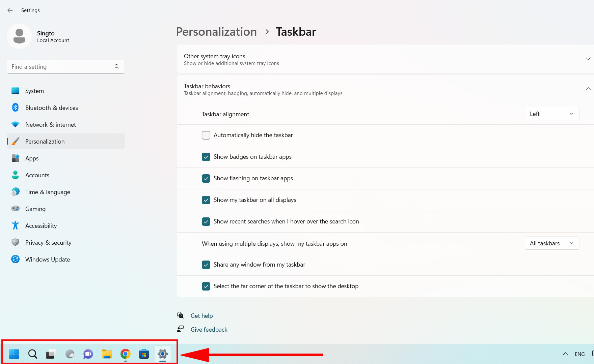The image size is (594, 364).
Task: Go to Privacy & security settings
Action: [66, 243]
